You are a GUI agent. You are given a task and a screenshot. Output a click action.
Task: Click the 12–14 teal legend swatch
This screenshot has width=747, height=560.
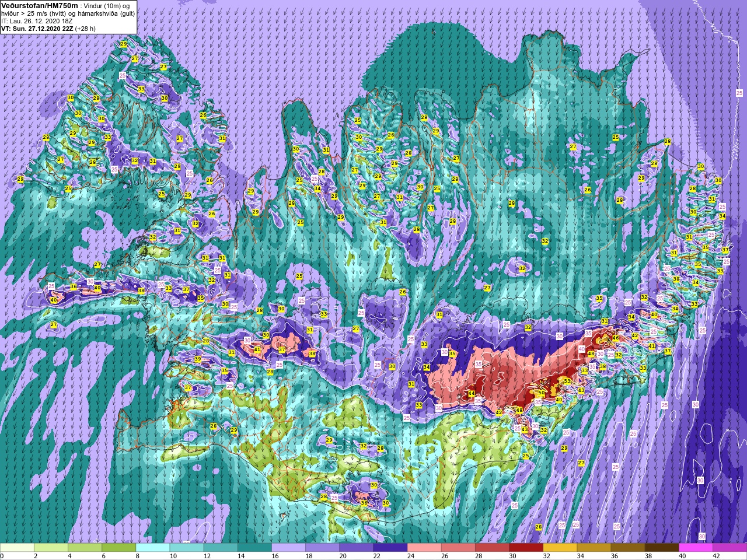[221, 548]
